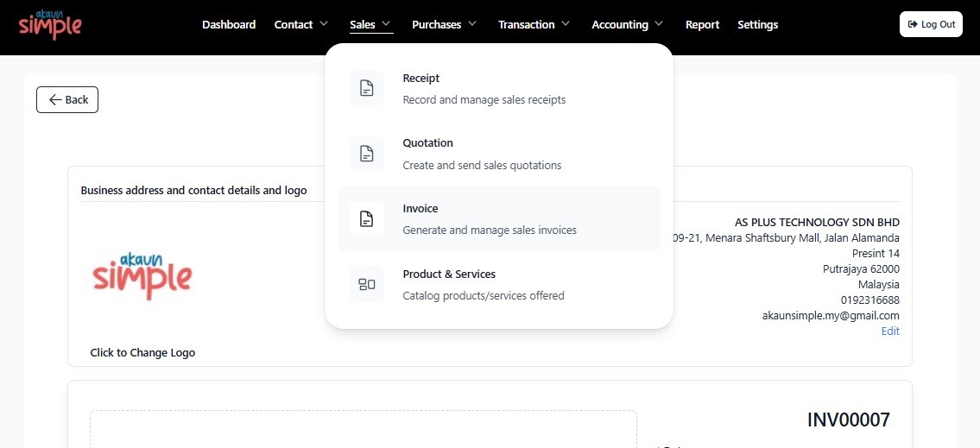
Task: Click the Invoice document icon
Action: click(367, 218)
